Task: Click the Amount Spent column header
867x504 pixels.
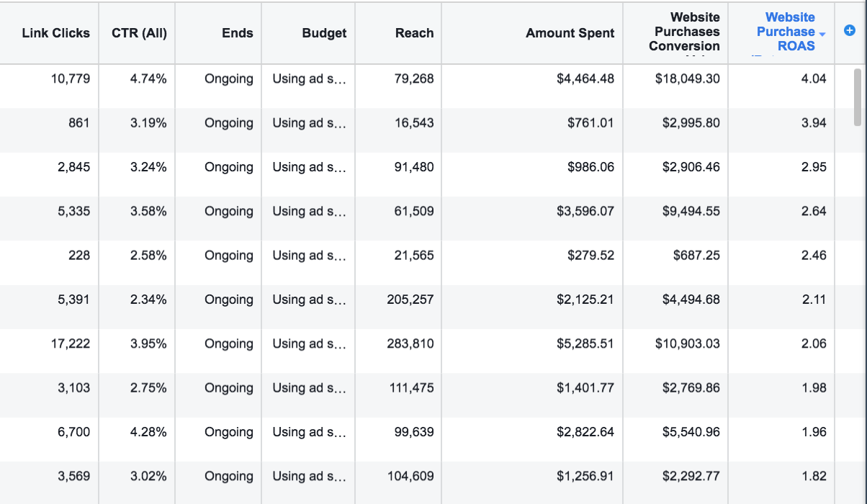Action: pos(570,33)
